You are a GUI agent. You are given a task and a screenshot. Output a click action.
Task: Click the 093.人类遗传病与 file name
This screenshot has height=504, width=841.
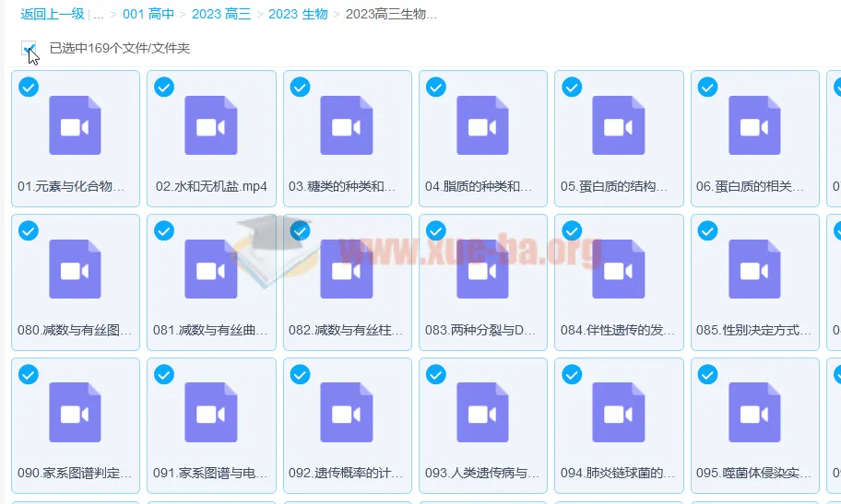pyautogui.click(x=480, y=473)
